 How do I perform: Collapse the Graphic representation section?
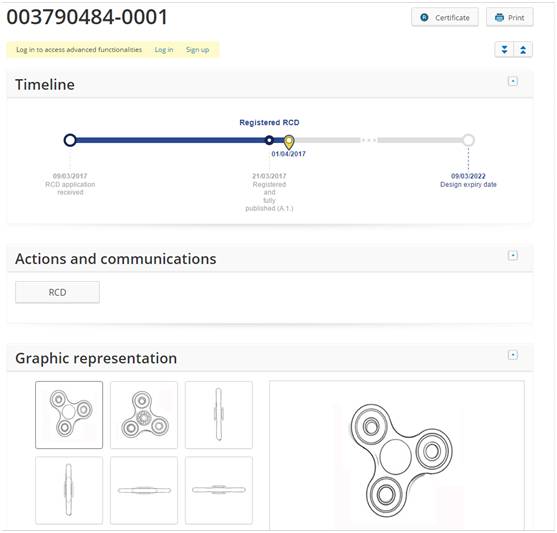(x=513, y=355)
